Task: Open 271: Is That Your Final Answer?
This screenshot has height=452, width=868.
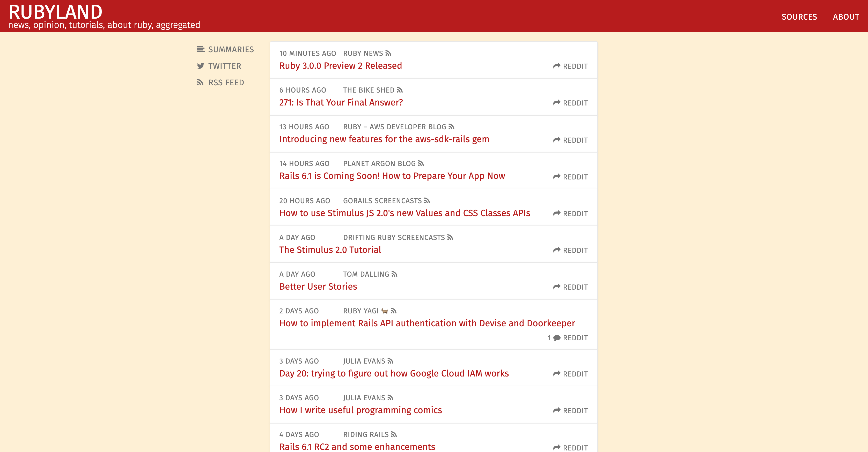Action: click(341, 102)
